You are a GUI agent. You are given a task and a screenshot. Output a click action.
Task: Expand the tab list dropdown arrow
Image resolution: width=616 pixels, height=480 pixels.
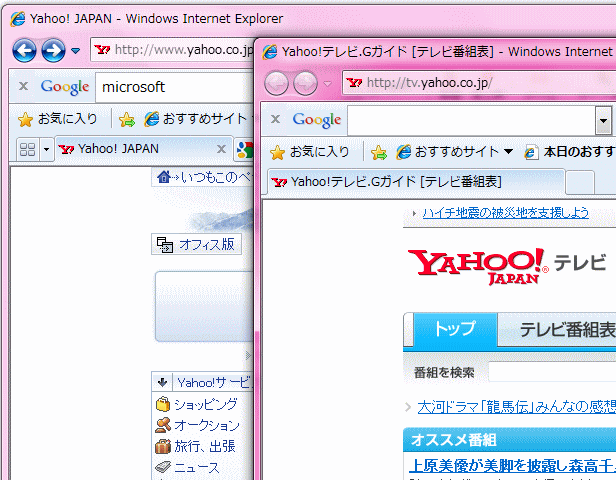[46, 149]
